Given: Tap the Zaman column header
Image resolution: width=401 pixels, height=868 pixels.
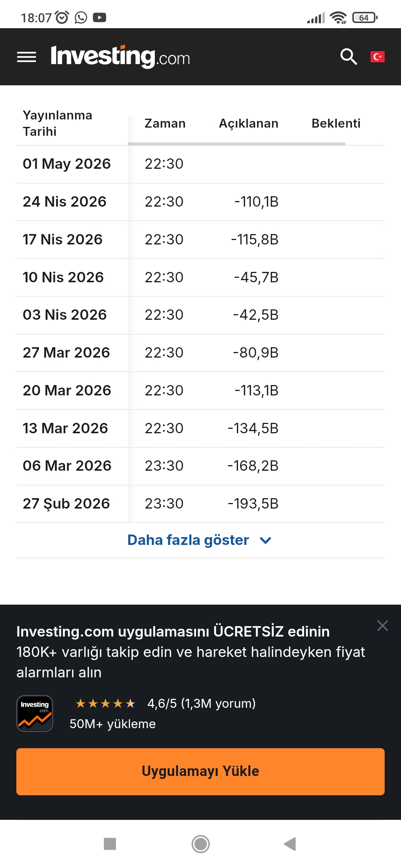Looking at the screenshot, I should click(x=165, y=124).
